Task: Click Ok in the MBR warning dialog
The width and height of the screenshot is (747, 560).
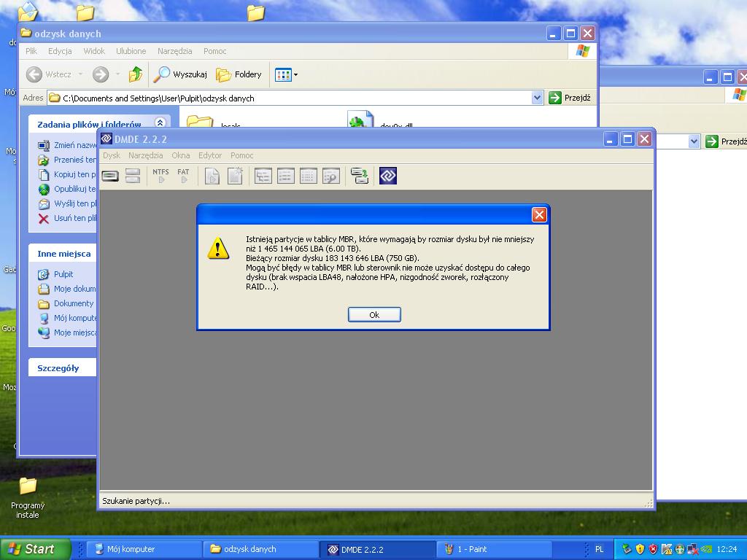Action: coord(374,315)
